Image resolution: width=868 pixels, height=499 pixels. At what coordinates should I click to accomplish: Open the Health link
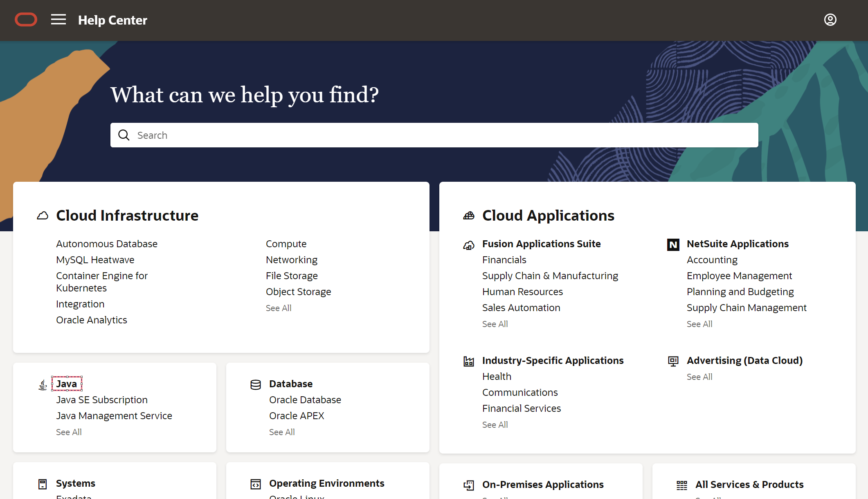(497, 377)
